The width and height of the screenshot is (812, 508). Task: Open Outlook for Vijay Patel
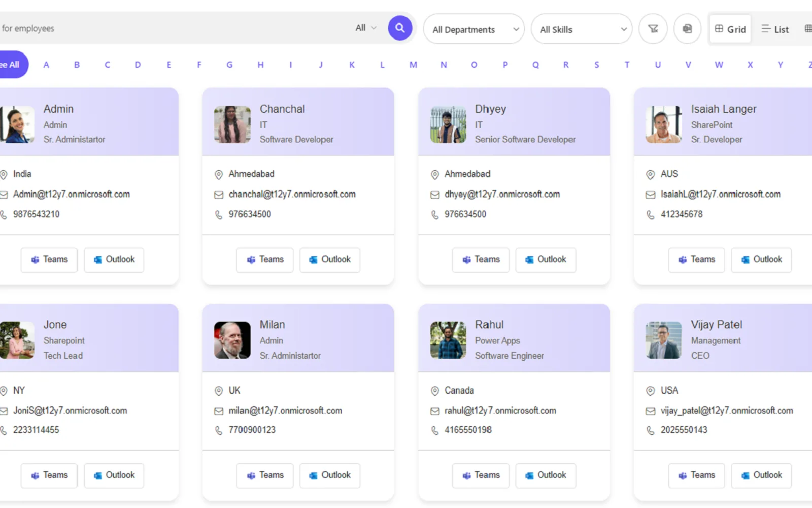(761, 475)
